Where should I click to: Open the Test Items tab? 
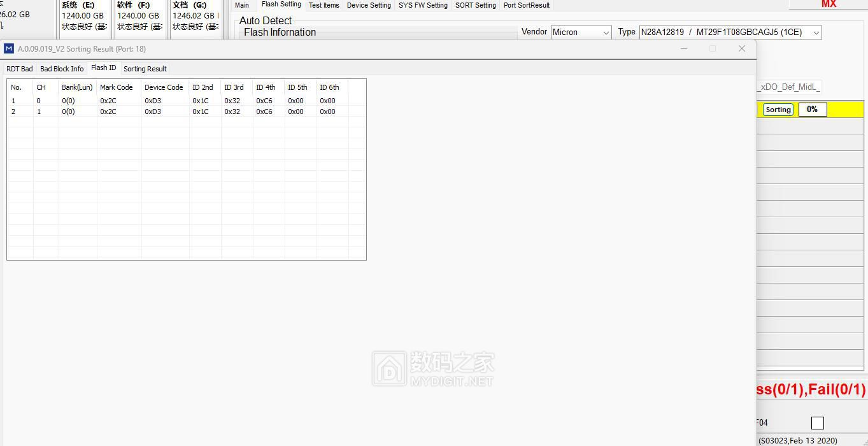324,5
